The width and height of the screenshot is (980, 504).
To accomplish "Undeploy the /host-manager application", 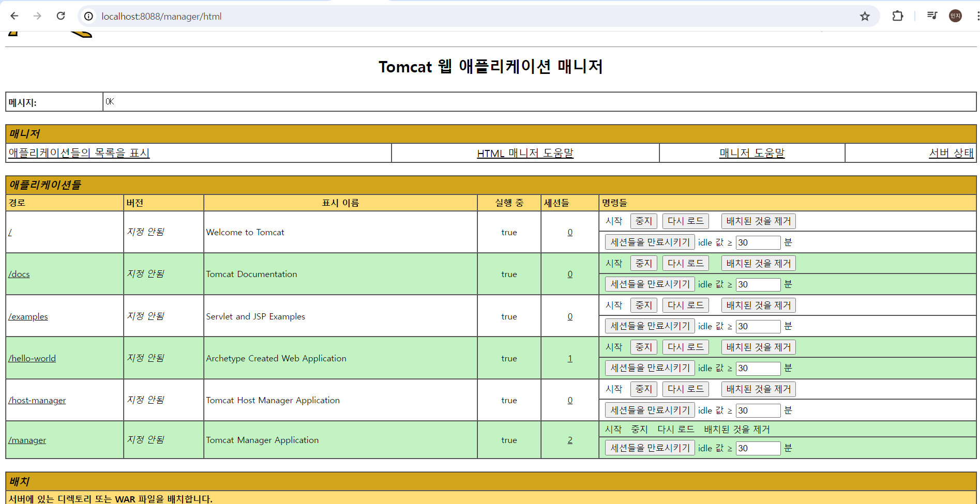I will 758,389.
